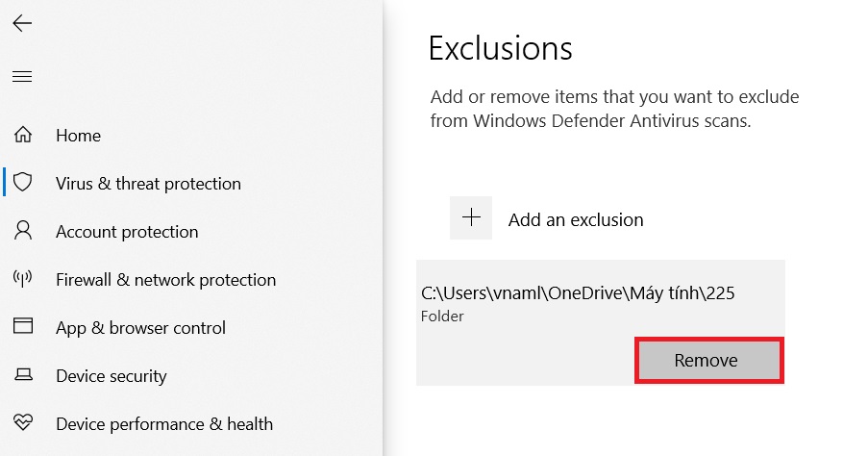Click the back arrow icon
The image size is (868, 456).
22,24
